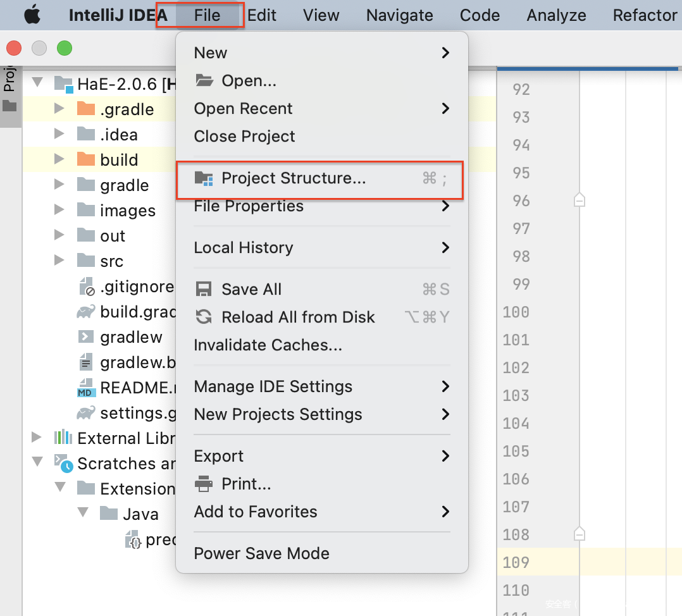
Task: Click the Scratches and Consoles icon
Action: click(63, 463)
